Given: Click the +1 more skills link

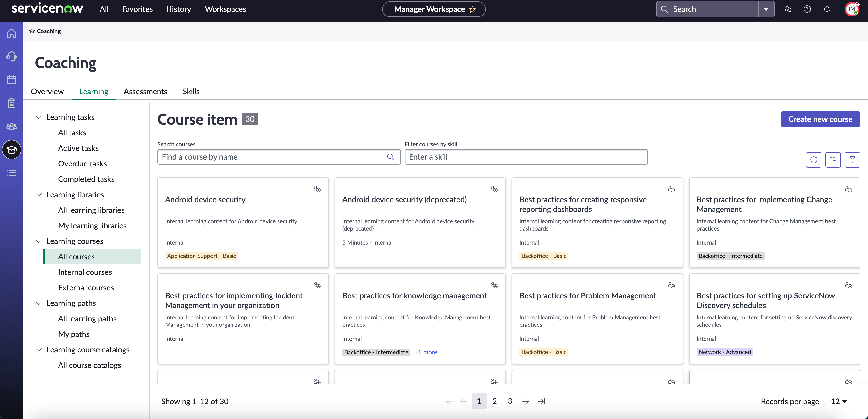Looking at the screenshot, I should click(x=426, y=352).
